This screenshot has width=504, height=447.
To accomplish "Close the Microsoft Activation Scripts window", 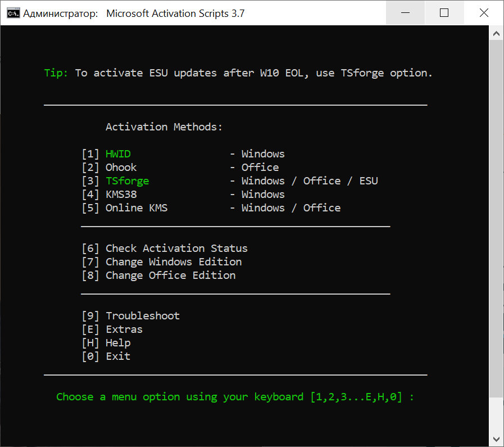I will (484, 13).
